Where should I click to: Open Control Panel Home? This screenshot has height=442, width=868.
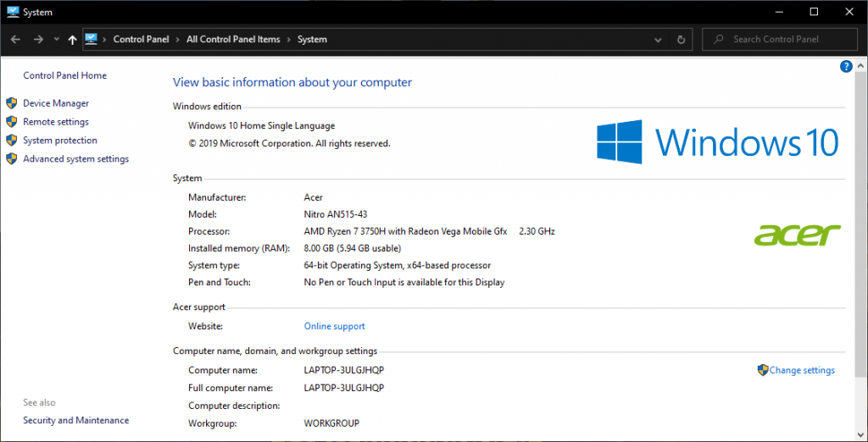click(64, 75)
